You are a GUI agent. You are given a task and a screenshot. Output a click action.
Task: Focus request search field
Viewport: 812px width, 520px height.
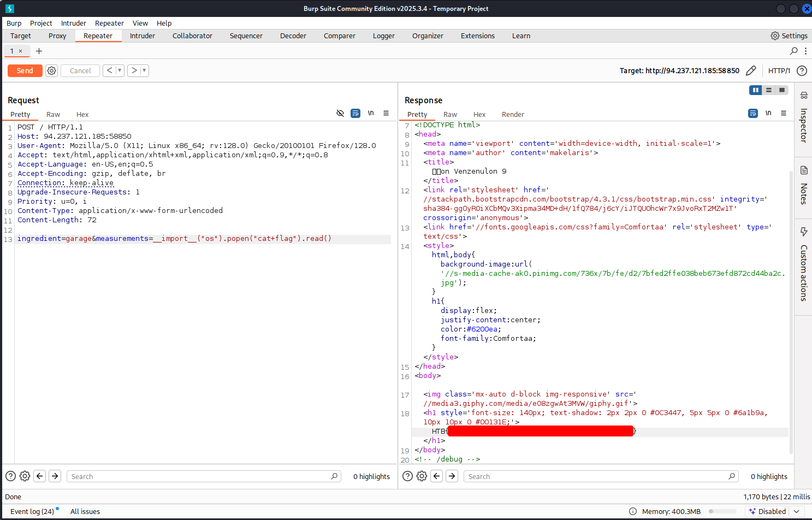tap(203, 476)
